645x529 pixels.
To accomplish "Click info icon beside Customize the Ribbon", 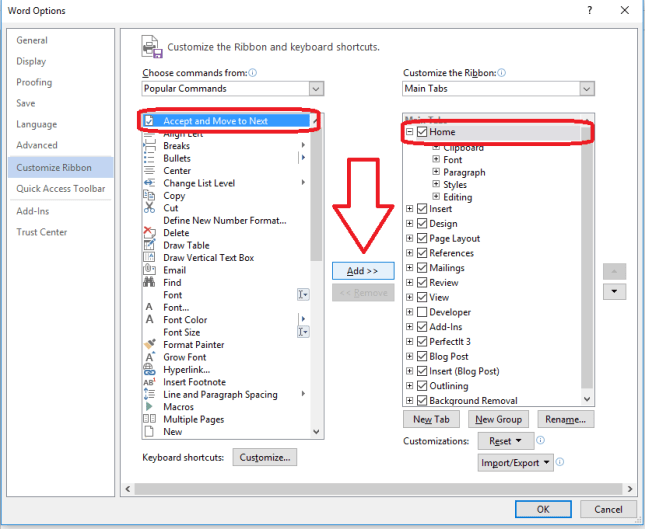I will coord(501,73).
